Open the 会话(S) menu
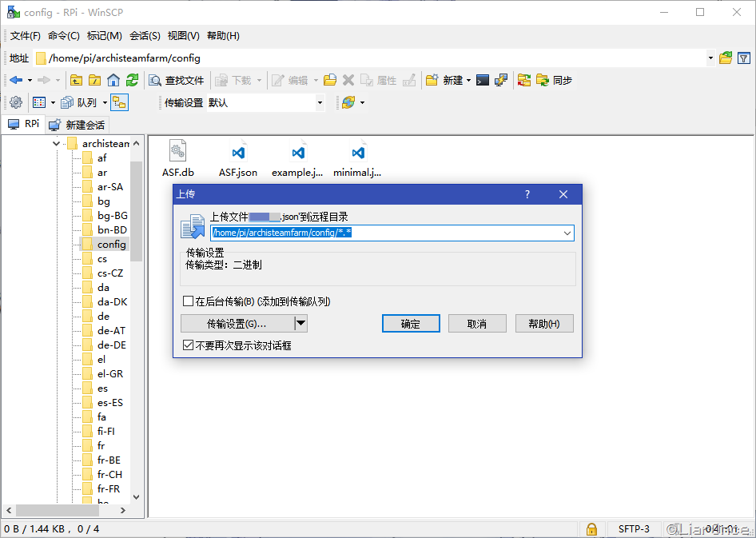Screen dimensions: 756x538 pyautogui.click(x=145, y=36)
